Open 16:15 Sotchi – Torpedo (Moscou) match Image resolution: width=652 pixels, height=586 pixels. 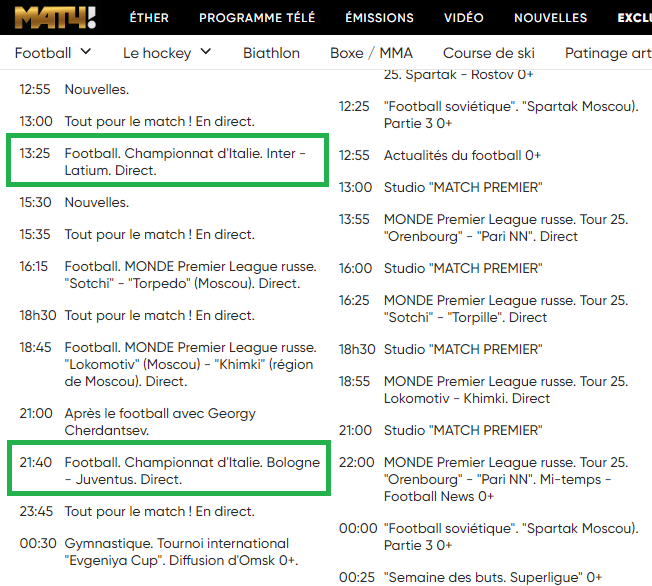pyautogui.click(x=168, y=275)
